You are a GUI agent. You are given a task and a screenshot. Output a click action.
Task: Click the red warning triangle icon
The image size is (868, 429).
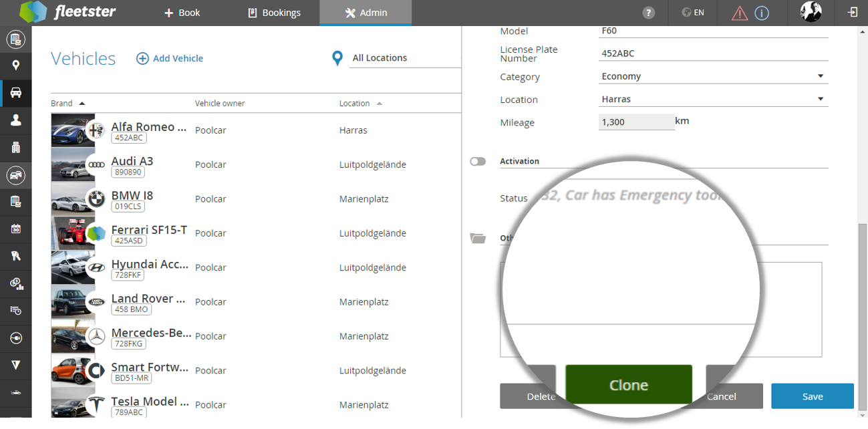click(x=740, y=13)
